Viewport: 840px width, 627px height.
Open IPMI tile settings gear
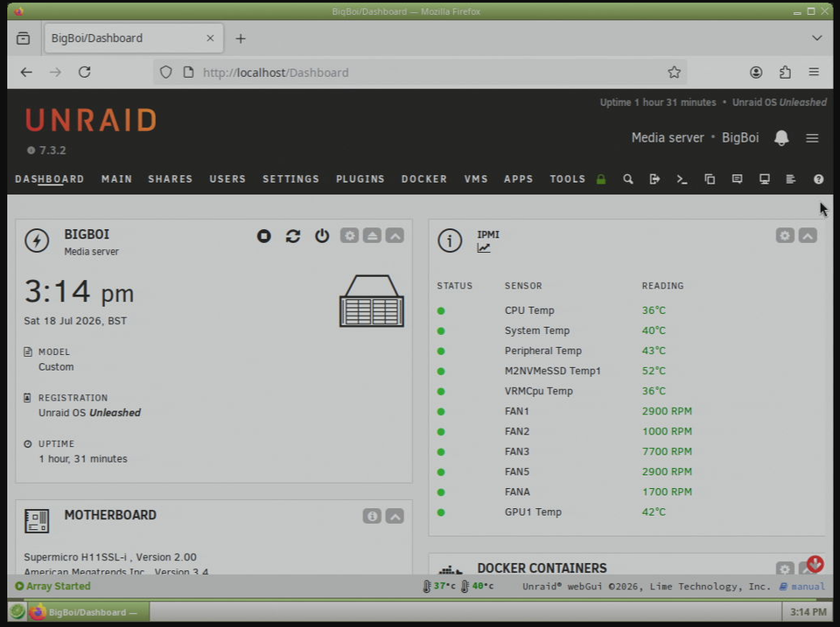tap(785, 235)
